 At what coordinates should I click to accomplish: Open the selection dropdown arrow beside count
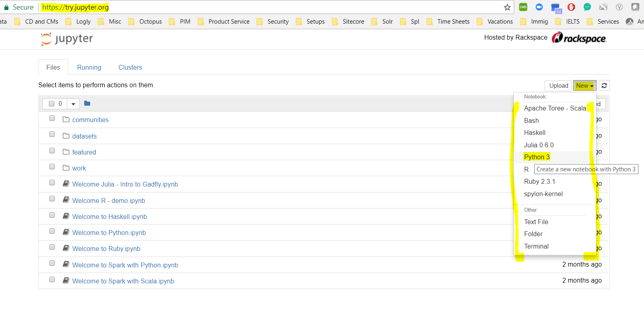73,104
